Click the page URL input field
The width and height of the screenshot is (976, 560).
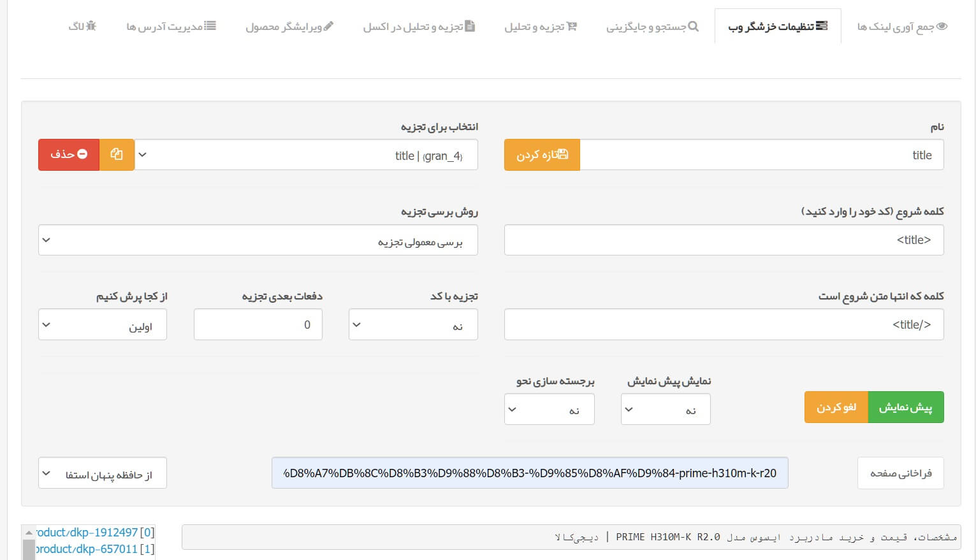coord(530,473)
